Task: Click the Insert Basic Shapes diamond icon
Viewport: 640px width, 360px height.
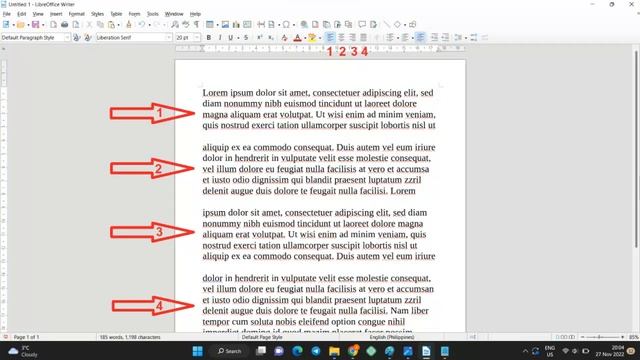Action: coord(397,25)
